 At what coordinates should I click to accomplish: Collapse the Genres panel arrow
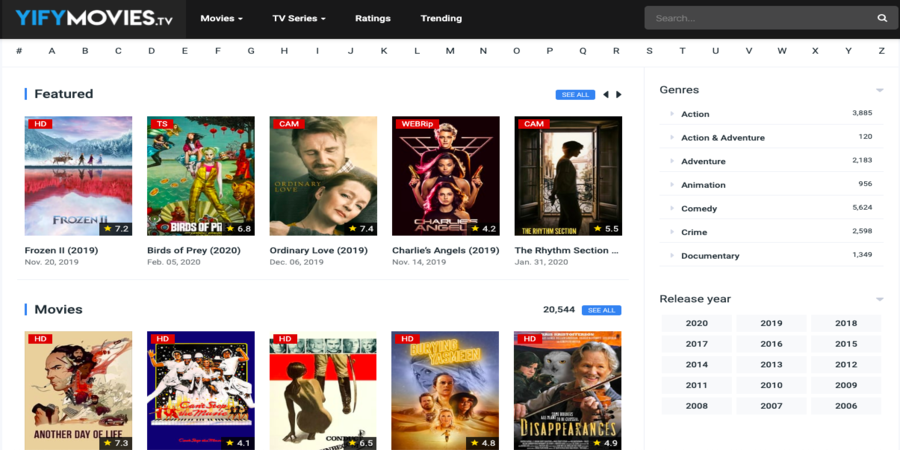879,90
